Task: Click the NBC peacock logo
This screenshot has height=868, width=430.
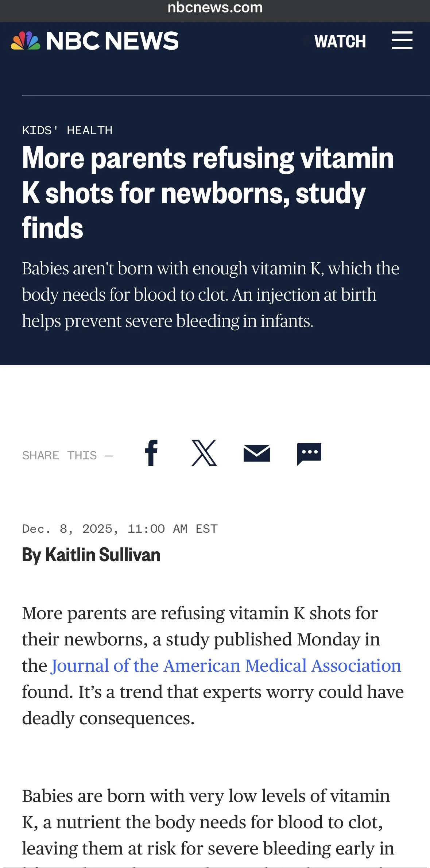Action: (23, 41)
